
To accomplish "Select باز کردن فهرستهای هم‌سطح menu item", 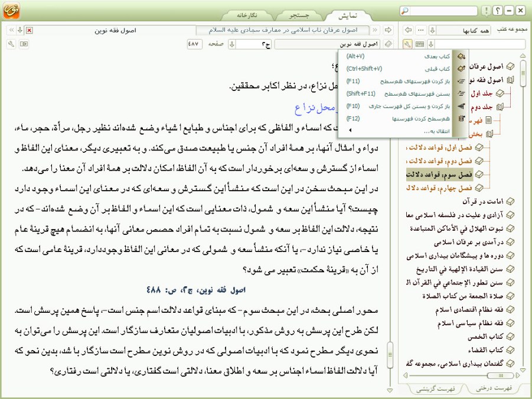I will click(397, 81).
